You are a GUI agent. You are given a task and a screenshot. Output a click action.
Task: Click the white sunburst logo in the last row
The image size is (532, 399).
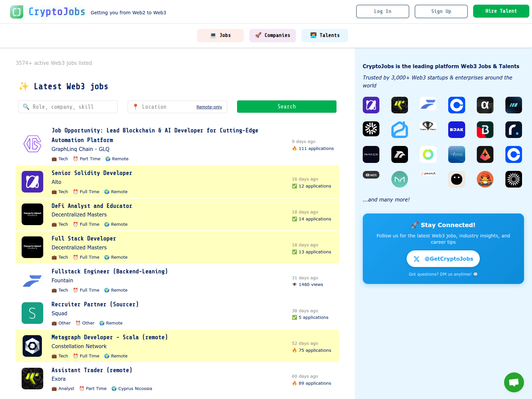pyautogui.click(x=514, y=179)
